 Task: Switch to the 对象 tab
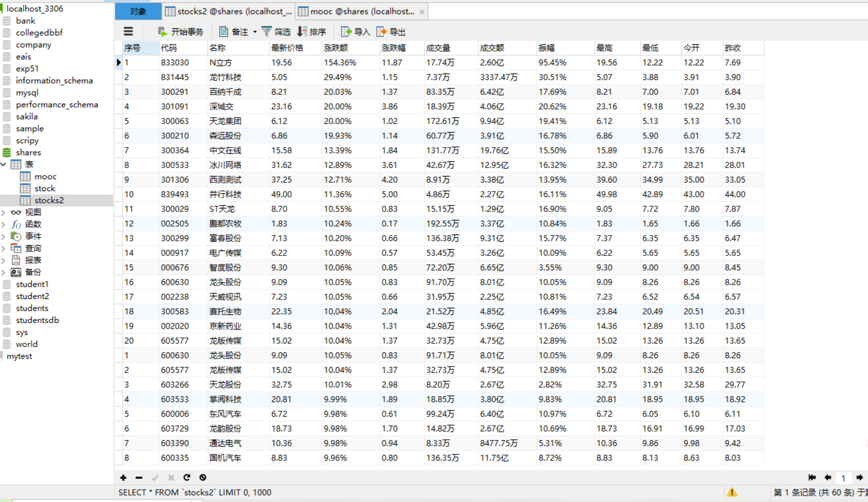tap(138, 12)
